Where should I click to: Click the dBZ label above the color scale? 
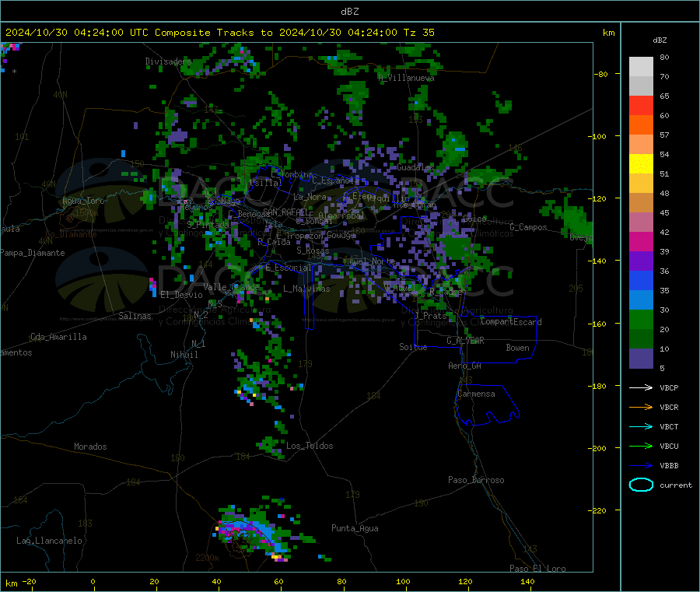click(x=660, y=40)
